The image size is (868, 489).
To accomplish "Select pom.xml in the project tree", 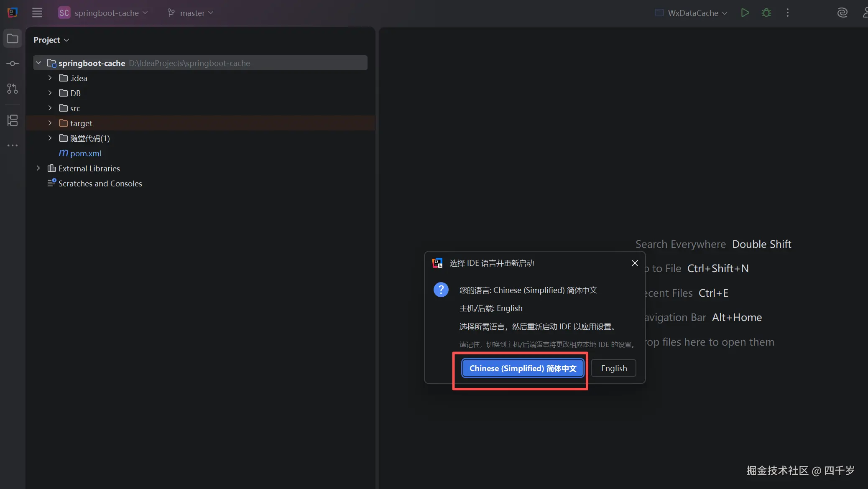I will pos(86,153).
